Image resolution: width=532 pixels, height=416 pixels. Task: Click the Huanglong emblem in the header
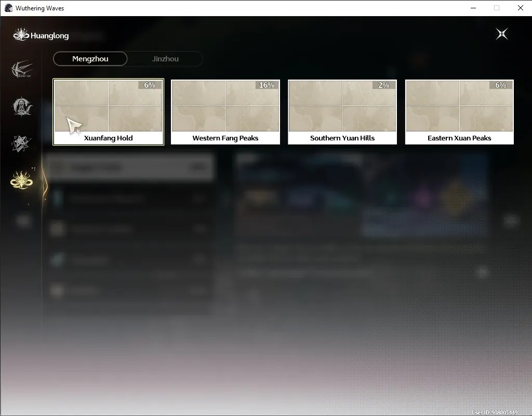click(21, 35)
